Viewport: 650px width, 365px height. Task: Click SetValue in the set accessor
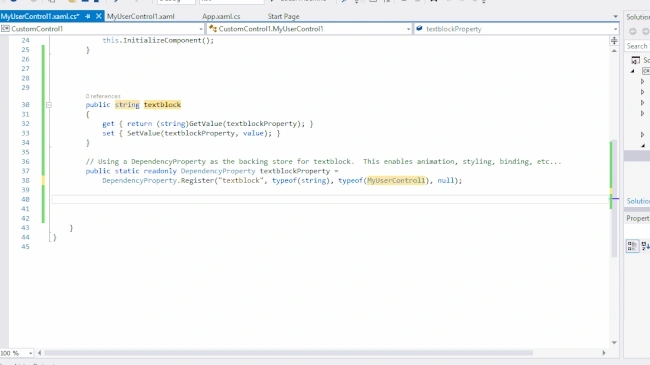pyautogui.click(x=143, y=133)
